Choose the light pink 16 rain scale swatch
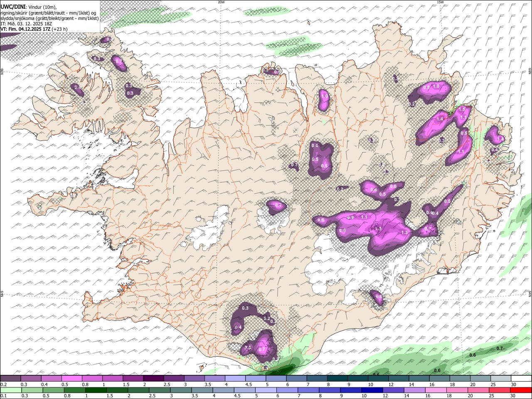Screen dimensions: 532x399 tap(436, 390)
